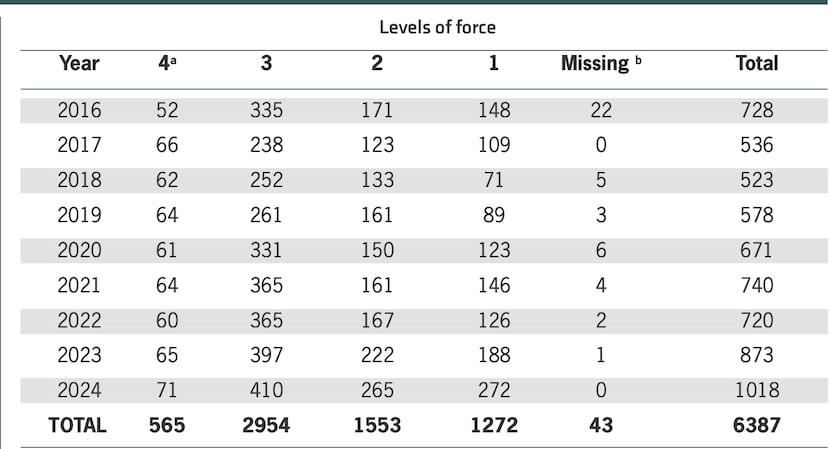
Task: Click the level 4 column header
Action: (165, 63)
